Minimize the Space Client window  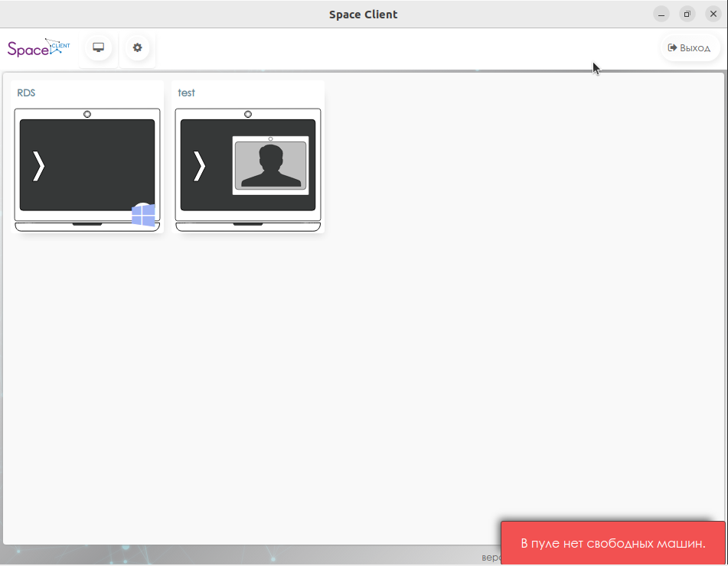pos(661,14)
